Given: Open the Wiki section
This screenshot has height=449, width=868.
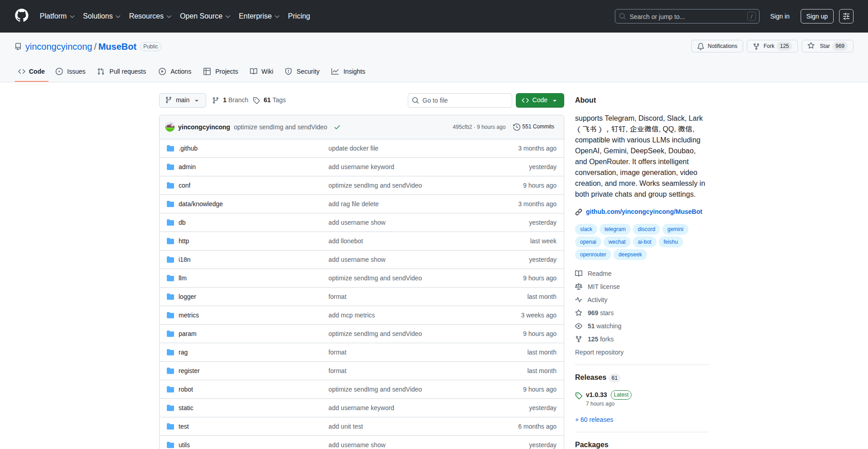Looking at the screenshot, I should tap(261, 71).
